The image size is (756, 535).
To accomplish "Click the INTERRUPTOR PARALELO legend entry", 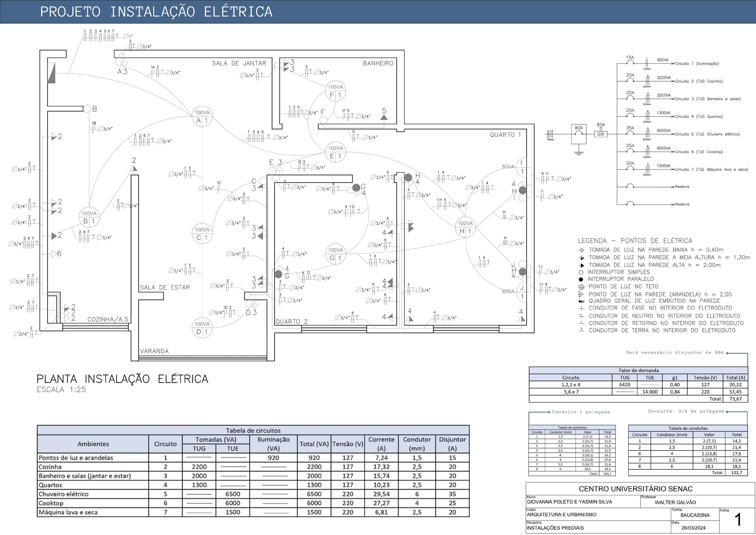I will click(620, 279).
